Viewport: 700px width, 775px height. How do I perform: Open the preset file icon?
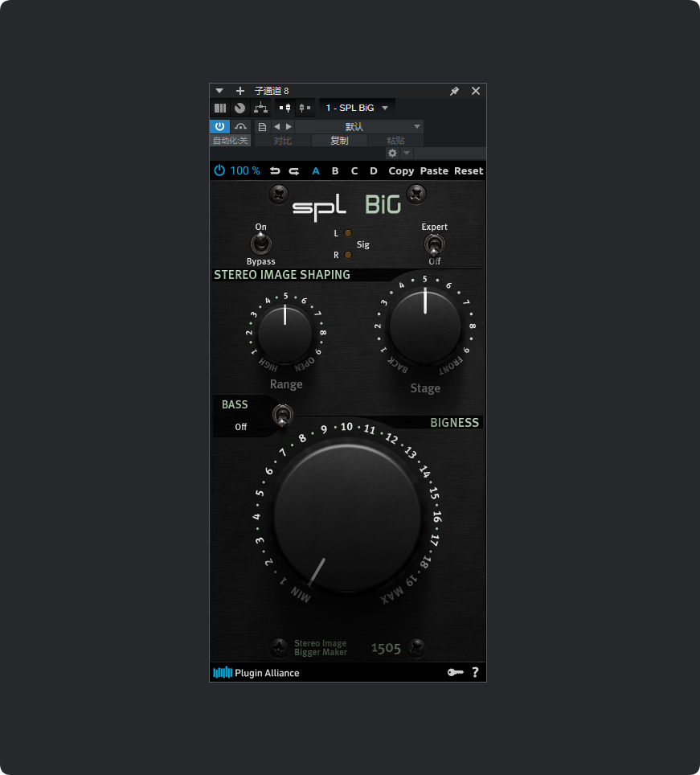point(262,127)
